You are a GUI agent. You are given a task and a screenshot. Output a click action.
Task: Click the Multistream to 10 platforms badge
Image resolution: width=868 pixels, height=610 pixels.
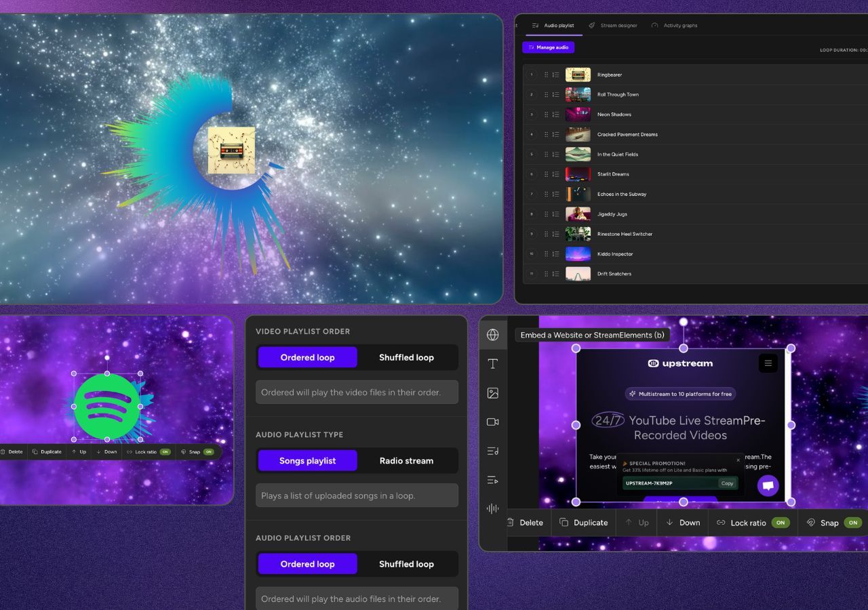tap(681, 394)
